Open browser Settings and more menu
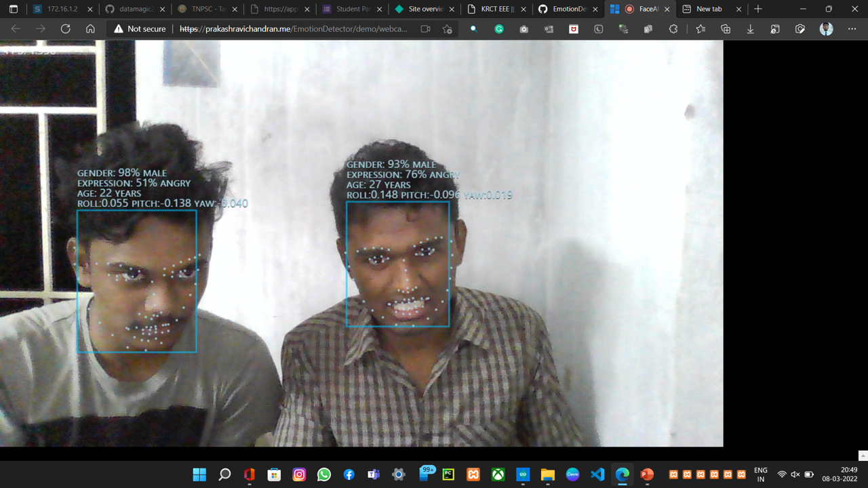 (852, 29)
